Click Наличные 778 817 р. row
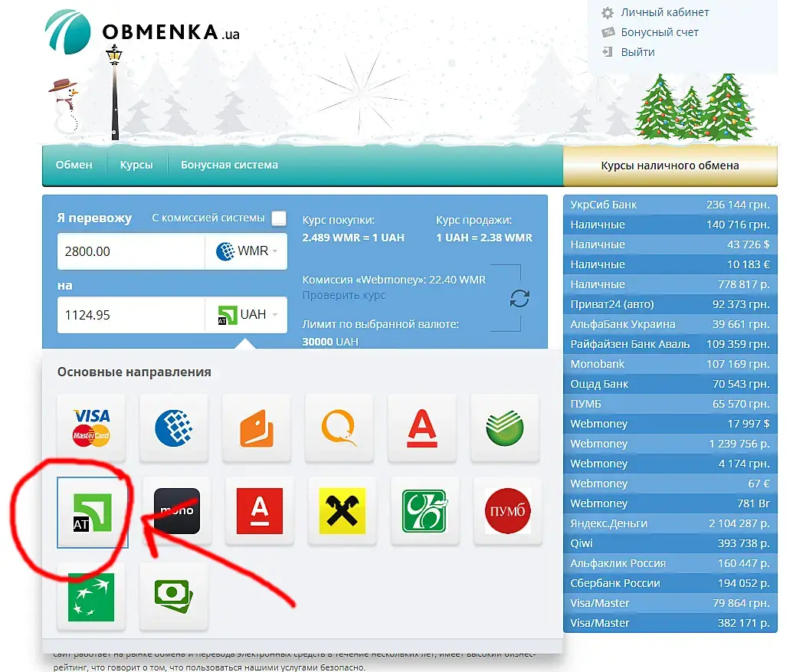This screenshot has height=672, width=793. click(670, 285)
